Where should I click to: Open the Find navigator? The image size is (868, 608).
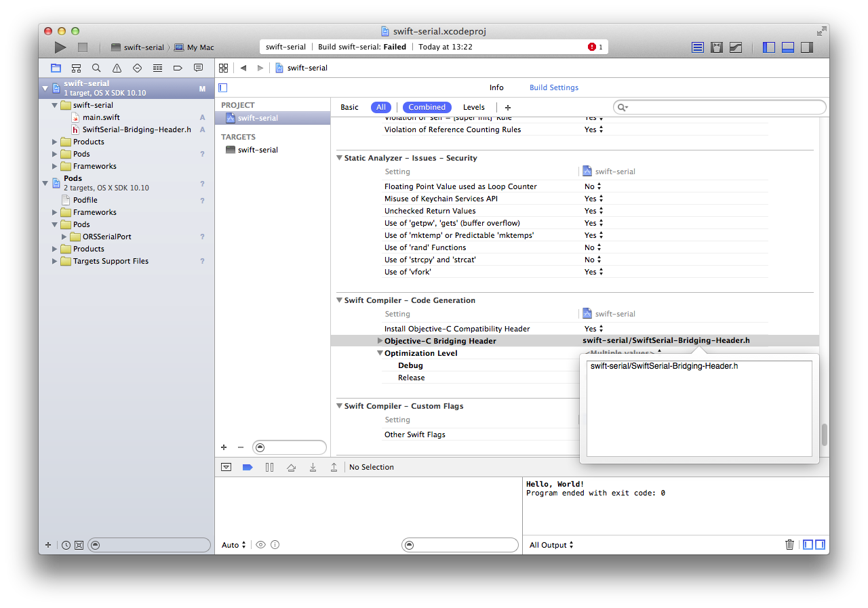pyautogui.click(x=96, y=68)
